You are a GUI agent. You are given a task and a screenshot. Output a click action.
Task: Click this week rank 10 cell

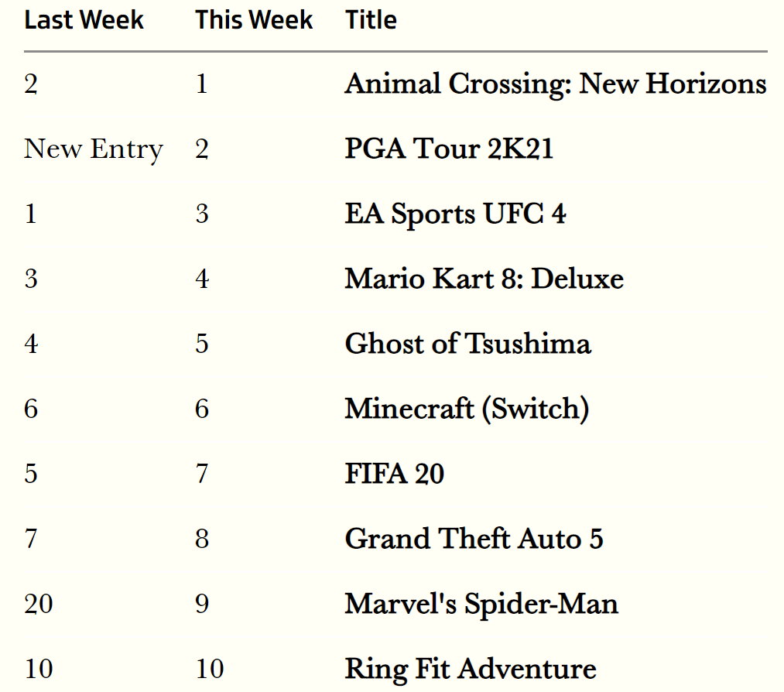[210, 669]
